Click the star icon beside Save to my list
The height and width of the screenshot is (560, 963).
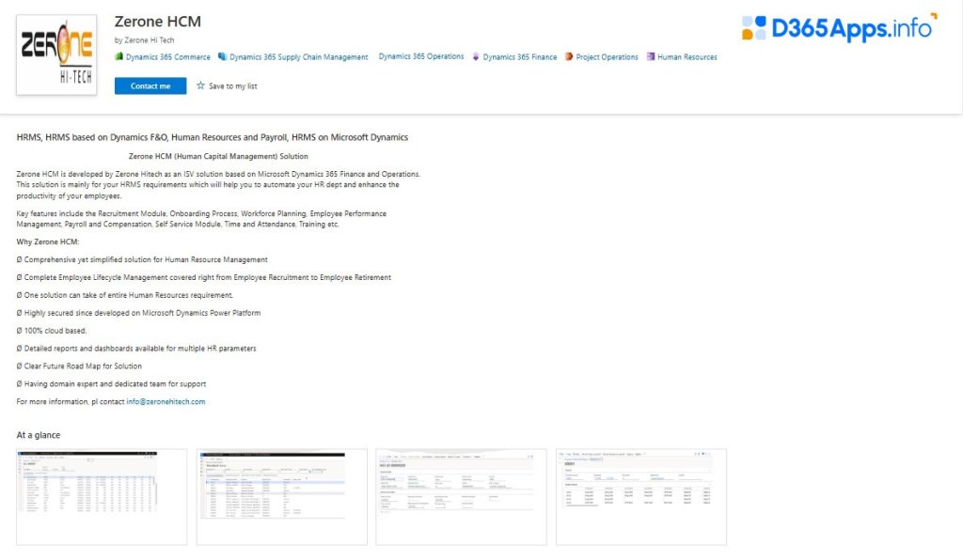201,86
